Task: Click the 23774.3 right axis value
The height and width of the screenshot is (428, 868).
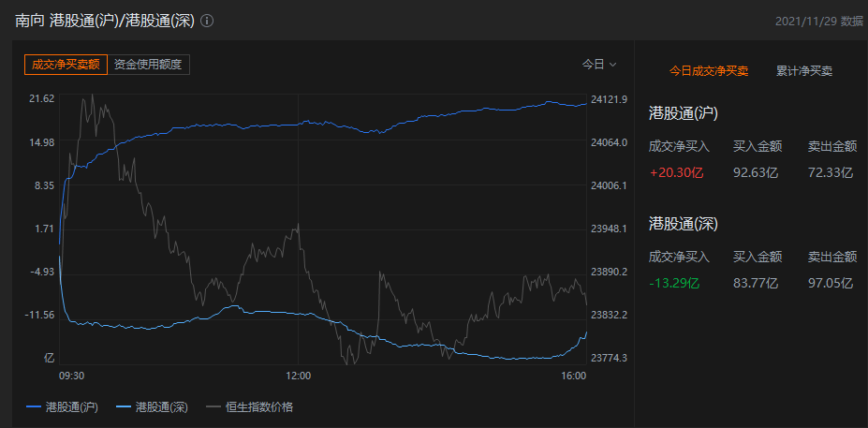Action: [x=609, y=358]
